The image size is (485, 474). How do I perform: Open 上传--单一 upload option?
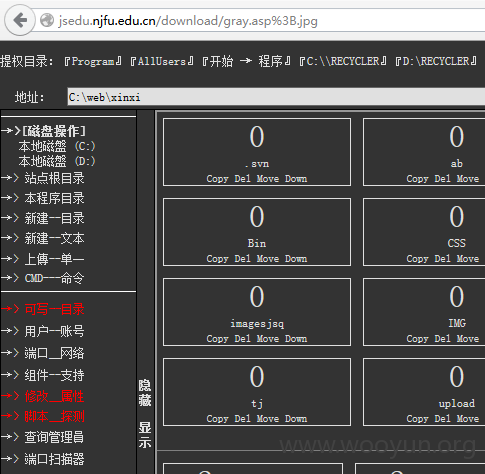(54, 259)
